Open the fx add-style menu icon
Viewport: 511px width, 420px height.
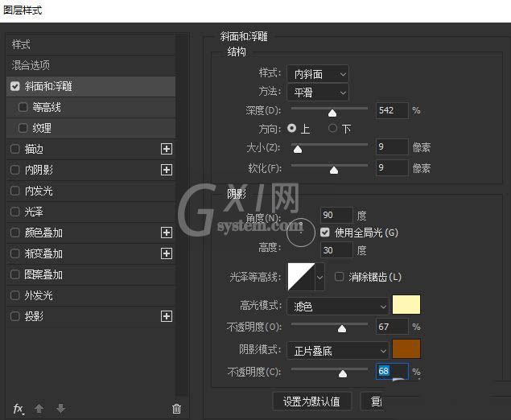[19, 408]
